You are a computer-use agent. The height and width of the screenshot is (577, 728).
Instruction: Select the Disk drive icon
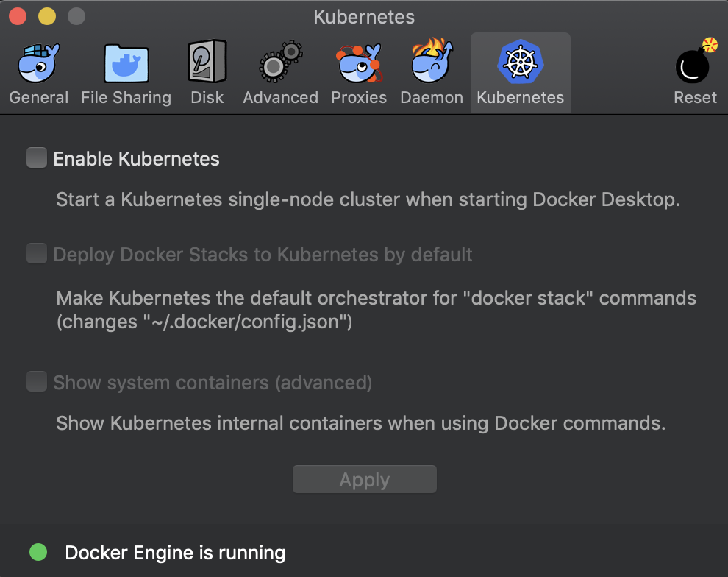tap(207, 63)
